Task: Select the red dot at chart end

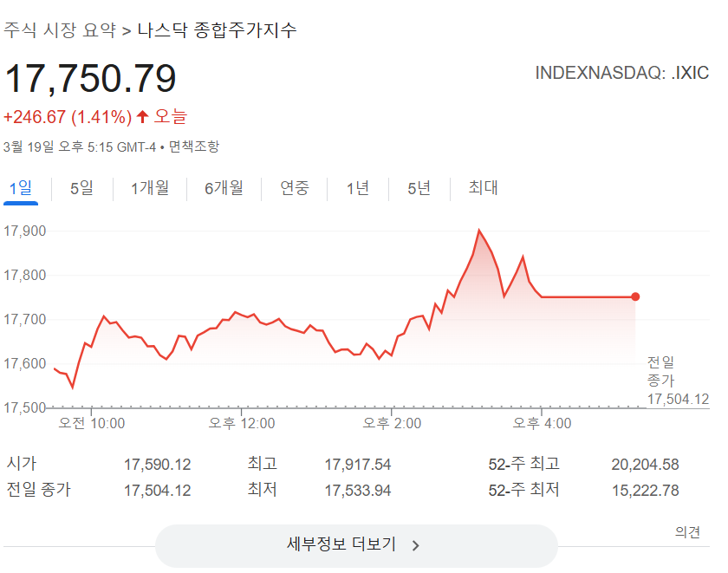Action: point(637,296)
